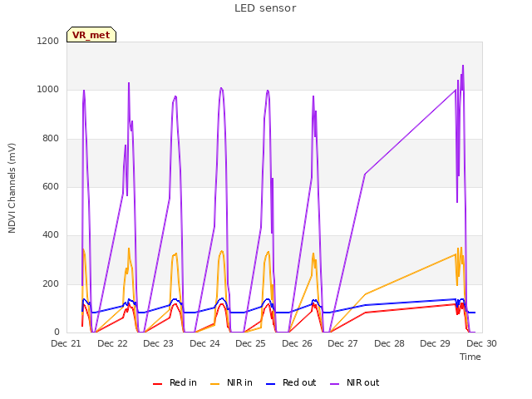Click the 800 y-axis label

coord(51,138)
